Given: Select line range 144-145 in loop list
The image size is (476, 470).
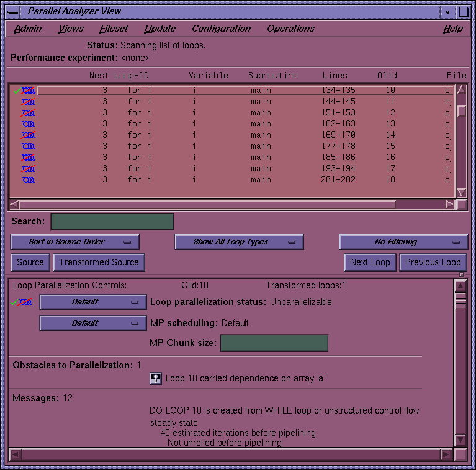Looking at the screenshot, I should coord(338,102).
